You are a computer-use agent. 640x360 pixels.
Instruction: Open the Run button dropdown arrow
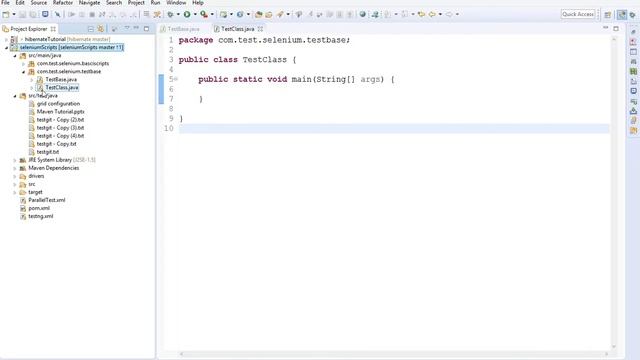click(x=195, y=14)
